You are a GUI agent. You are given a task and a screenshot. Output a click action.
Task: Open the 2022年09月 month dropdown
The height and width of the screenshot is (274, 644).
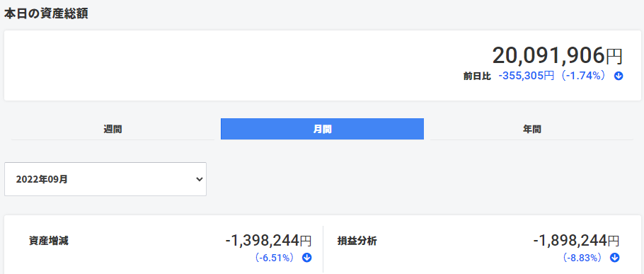[105, 179]
